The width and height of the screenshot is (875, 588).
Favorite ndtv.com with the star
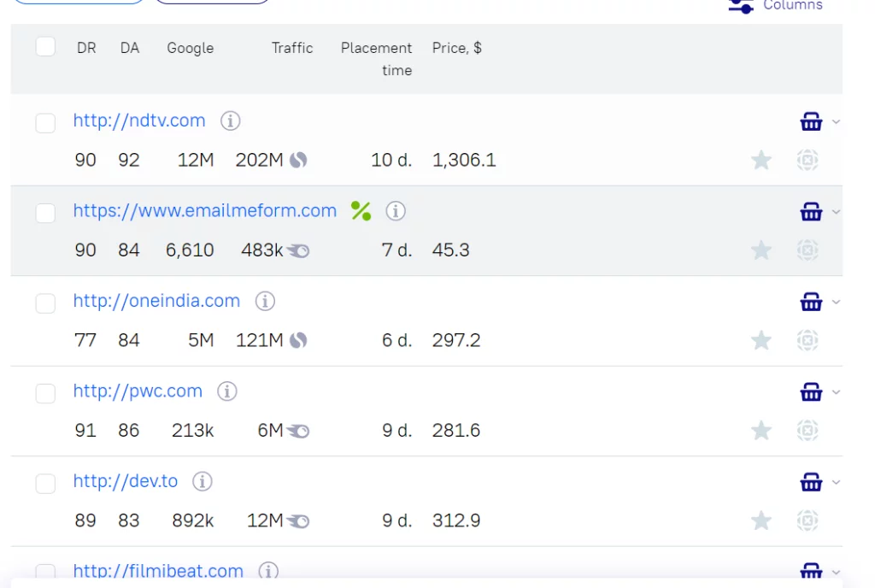pos(761,160)
